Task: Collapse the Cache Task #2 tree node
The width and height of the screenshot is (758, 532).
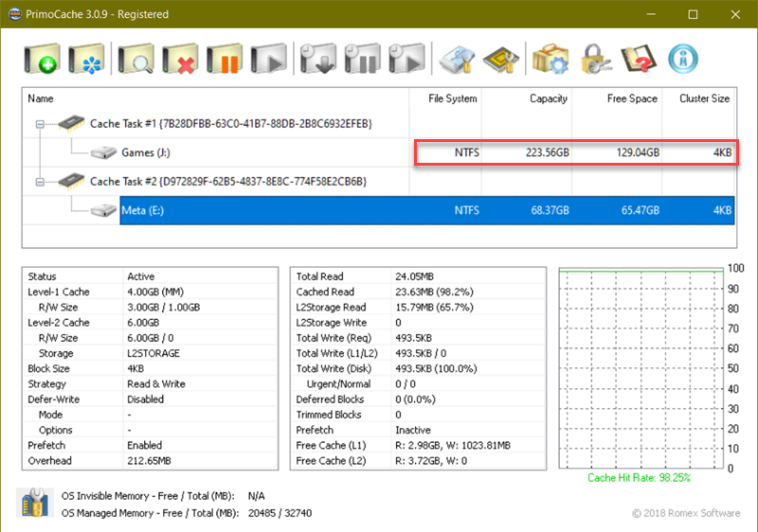Action: 40,182
